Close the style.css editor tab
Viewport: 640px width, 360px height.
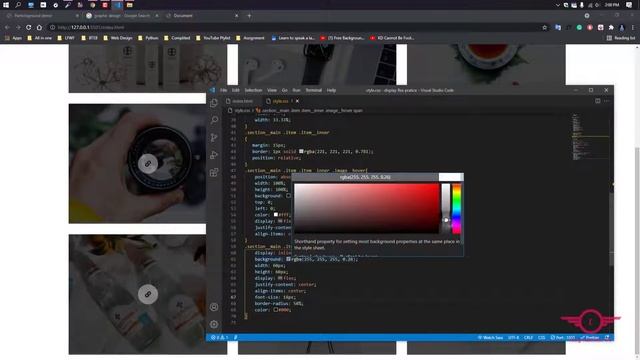tap(298, 101)
